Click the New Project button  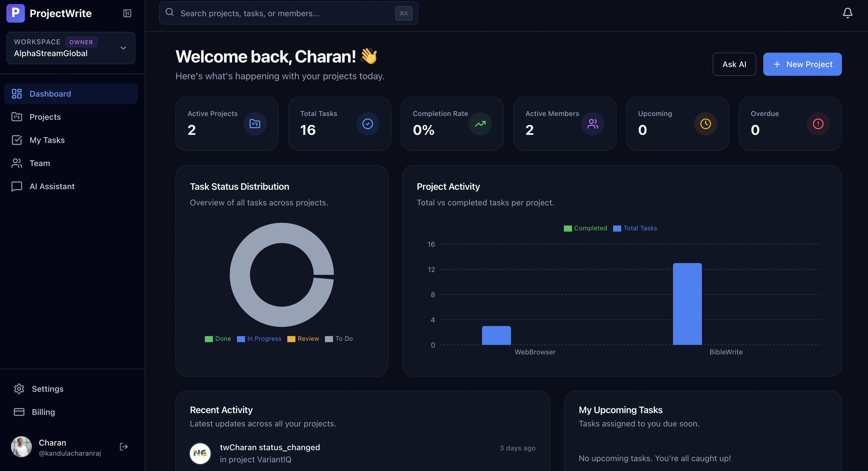point(802,64)
